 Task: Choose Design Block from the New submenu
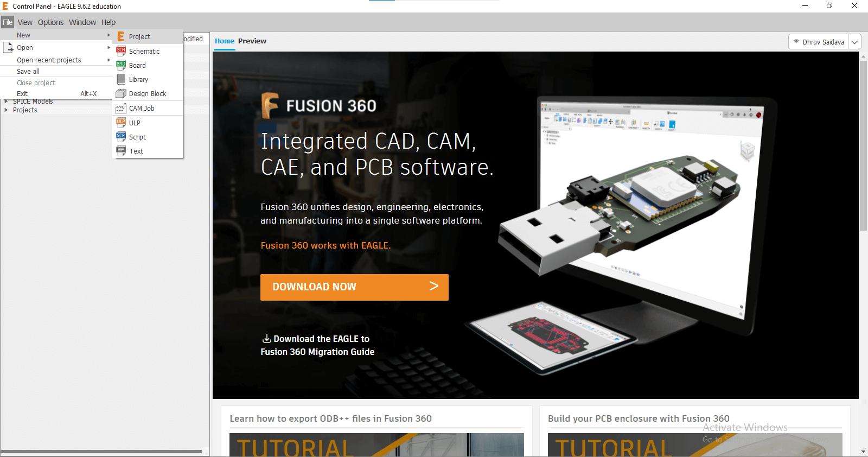(x=148, y=93)
